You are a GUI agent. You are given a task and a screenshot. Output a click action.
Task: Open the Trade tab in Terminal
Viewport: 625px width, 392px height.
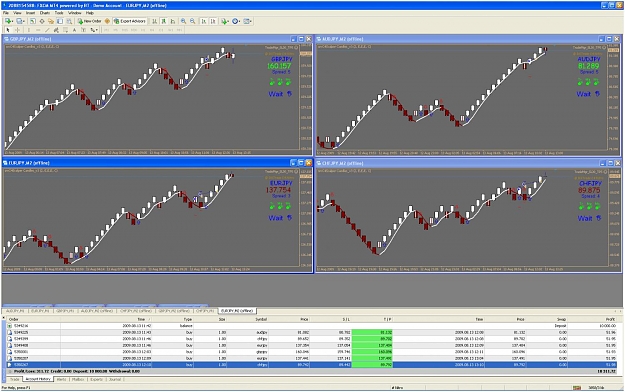pyautogui.click(x=14, y=379)
